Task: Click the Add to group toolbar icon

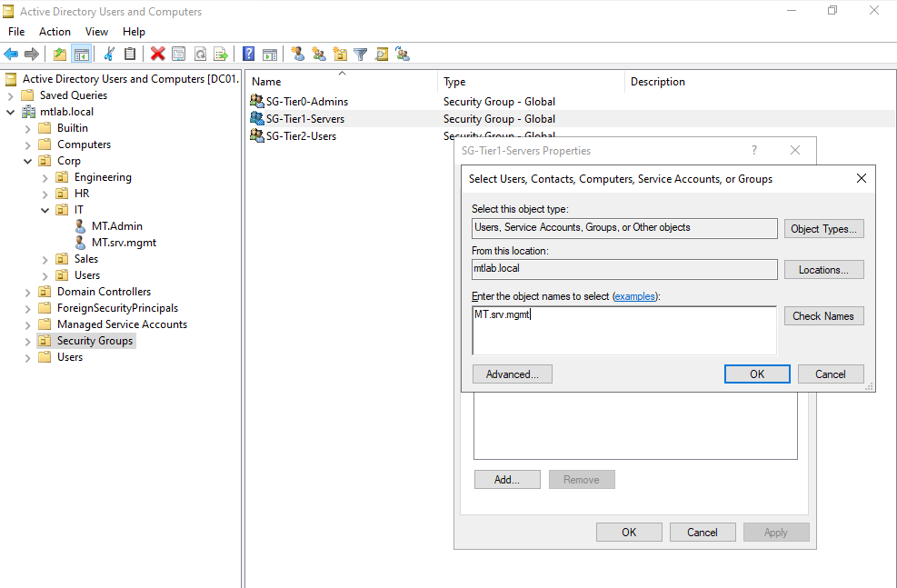Action: [403, 55]
